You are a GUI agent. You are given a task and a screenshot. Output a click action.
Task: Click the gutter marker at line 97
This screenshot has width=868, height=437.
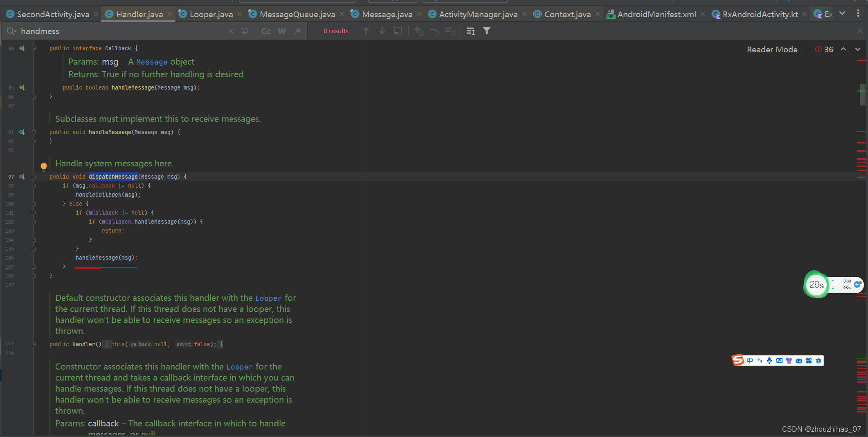[22, 177]
